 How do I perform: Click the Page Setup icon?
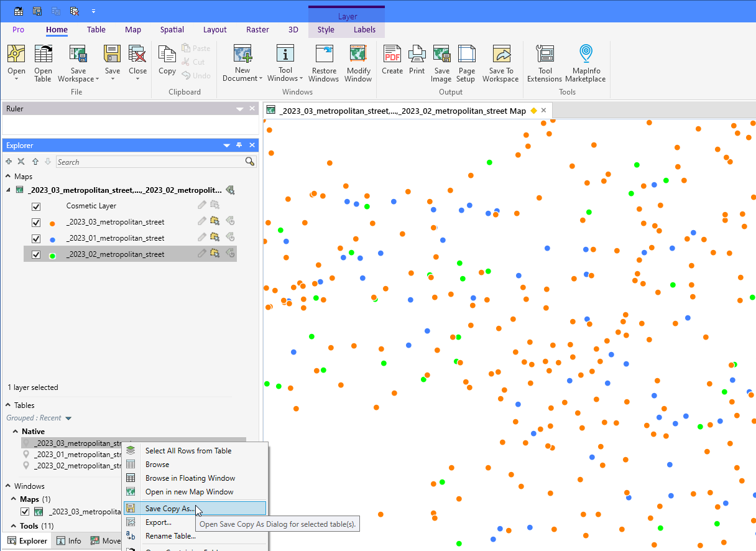click(x=466, y=62)
